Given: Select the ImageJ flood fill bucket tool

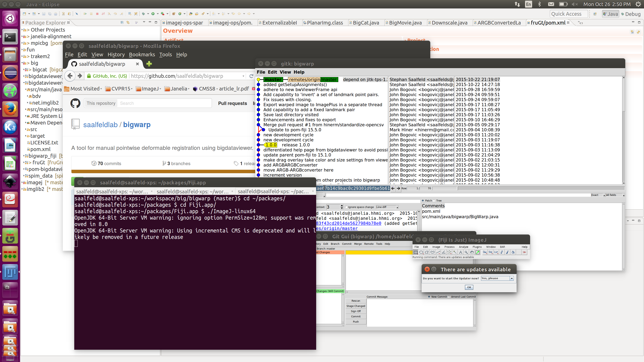Looking at the screenshot, I should tap(513, 252).
